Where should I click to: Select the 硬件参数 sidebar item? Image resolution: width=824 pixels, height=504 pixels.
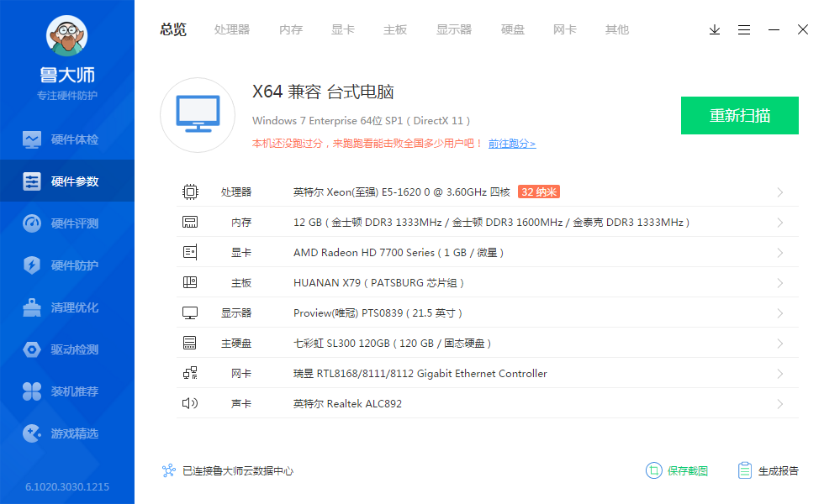(x=67, y=181)
